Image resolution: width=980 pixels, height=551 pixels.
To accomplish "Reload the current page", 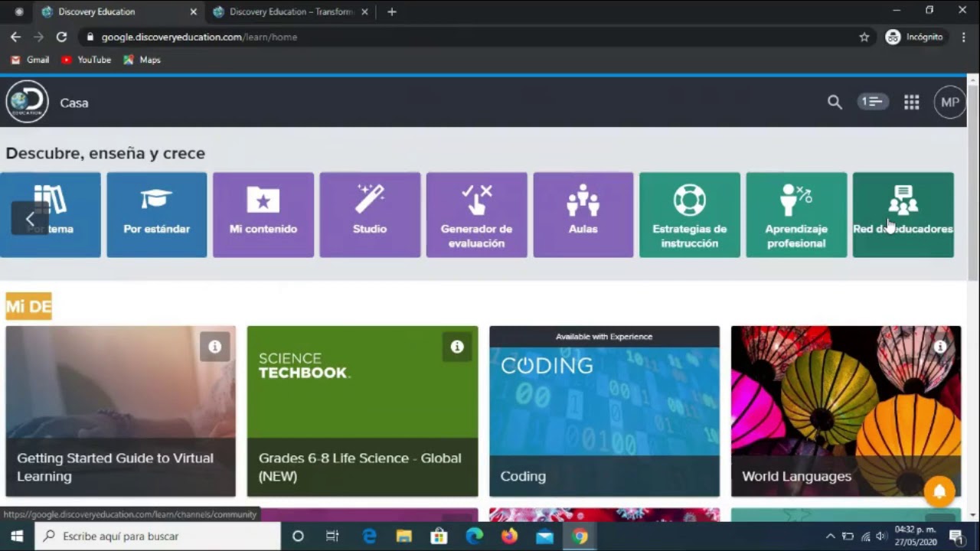I will click(x=61, y=37).
